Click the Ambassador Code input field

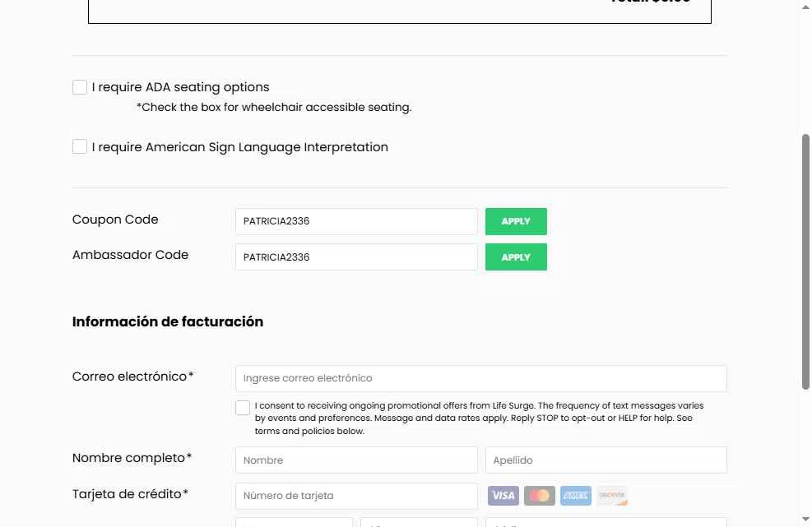pyautogui.click(x=356, y=257)
